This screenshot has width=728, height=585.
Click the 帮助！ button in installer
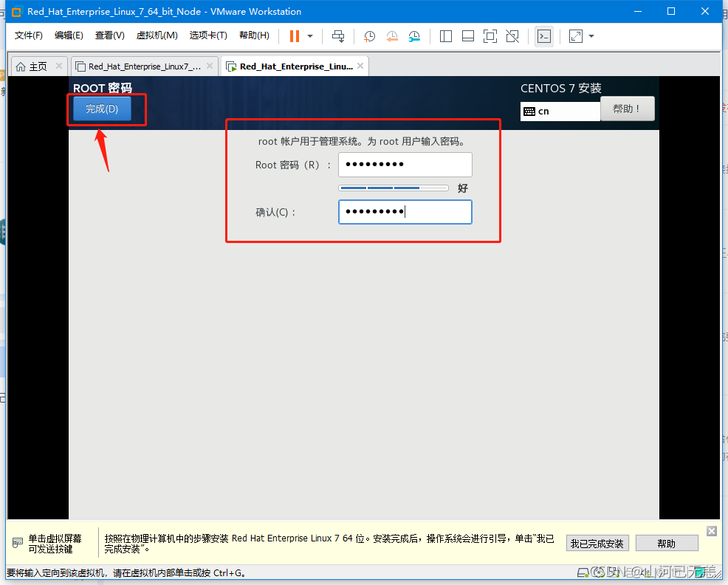tap(628, 109)
